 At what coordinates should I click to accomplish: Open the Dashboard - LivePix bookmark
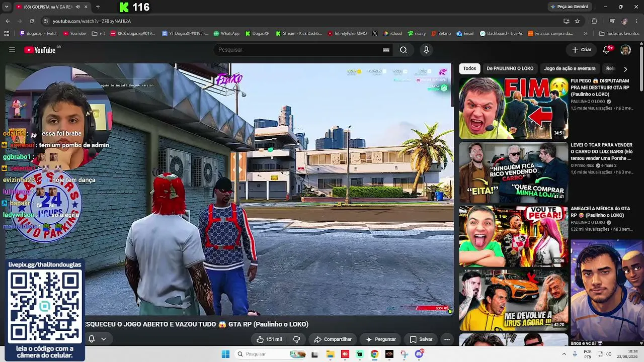coord(502,34)
